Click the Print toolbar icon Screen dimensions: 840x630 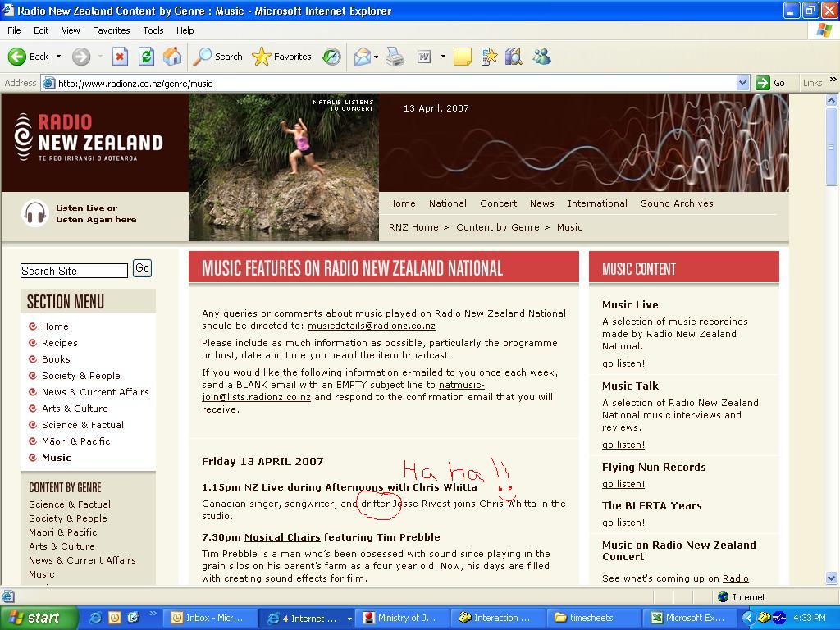pyautogui.click(x=395, y=57)
